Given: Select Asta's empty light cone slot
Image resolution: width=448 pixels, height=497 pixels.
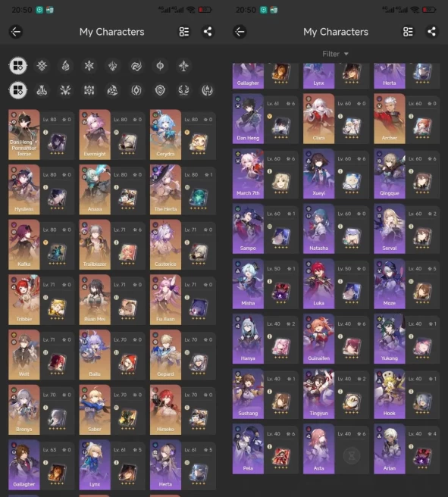Looking at the screenshot, I should [352, 456].
